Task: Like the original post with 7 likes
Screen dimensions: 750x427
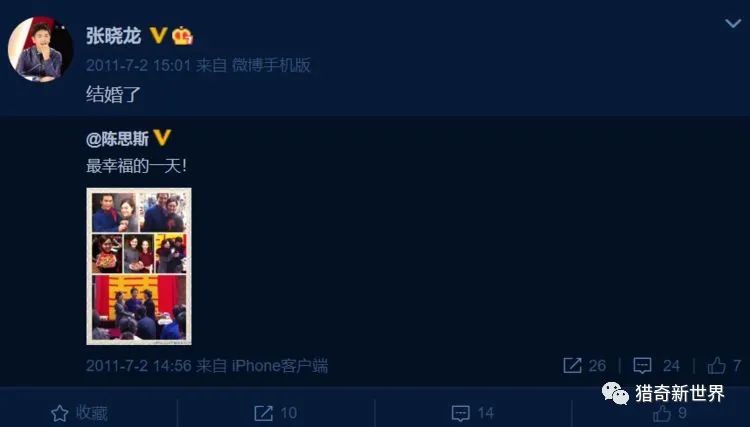Action: (x=724, y=366)
